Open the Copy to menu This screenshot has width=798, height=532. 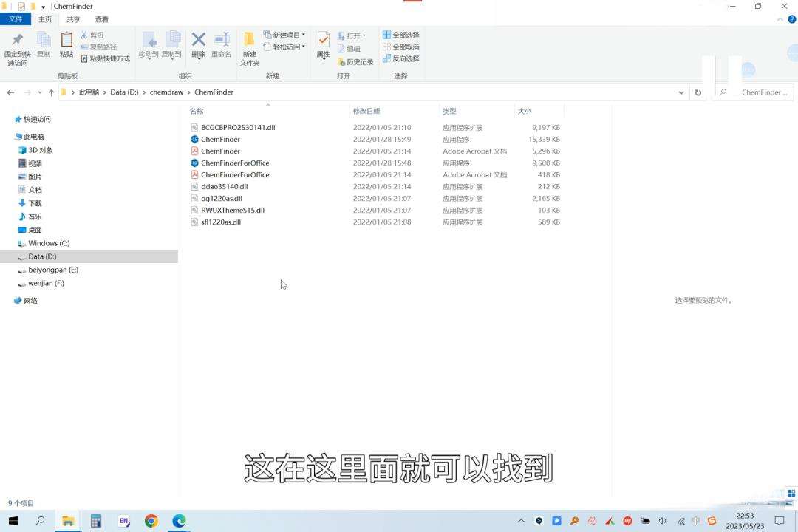click(x=171, y=45)
